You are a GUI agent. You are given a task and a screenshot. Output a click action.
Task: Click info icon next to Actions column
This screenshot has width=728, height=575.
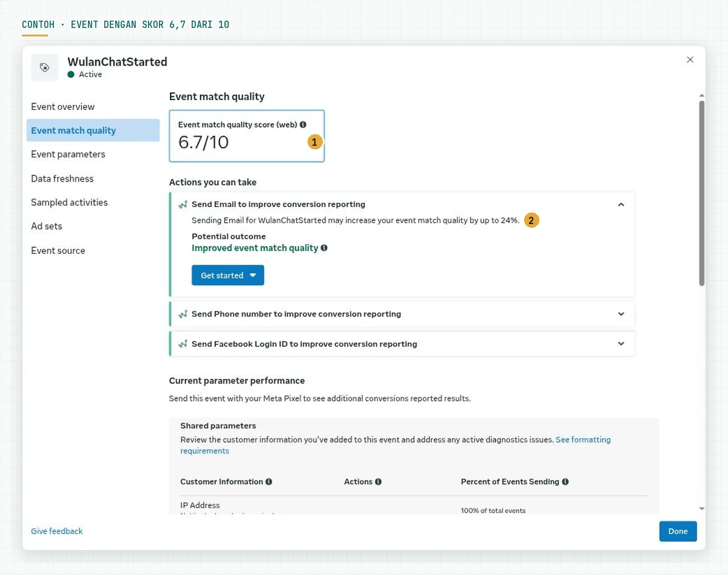click(378, 481)
